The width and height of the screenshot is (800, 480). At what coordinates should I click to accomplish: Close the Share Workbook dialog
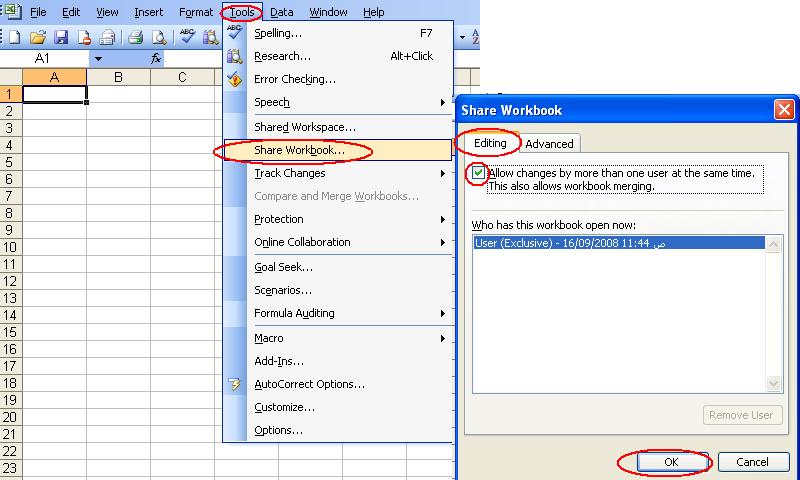(x=784, y=110)
